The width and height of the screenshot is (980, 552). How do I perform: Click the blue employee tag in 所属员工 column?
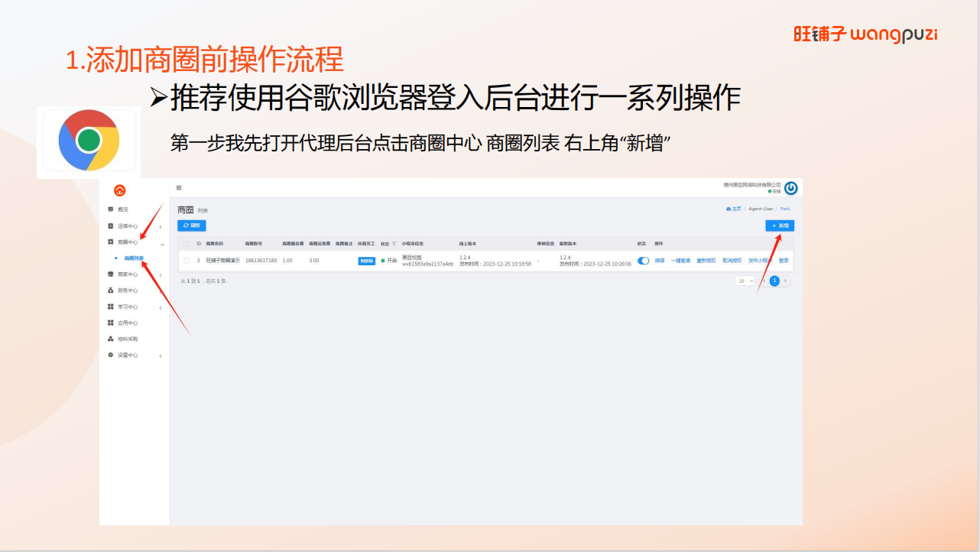coord(367,261)
